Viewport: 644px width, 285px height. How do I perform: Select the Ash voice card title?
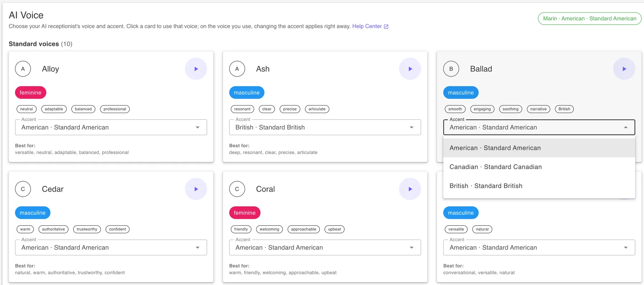pos(263,69)
